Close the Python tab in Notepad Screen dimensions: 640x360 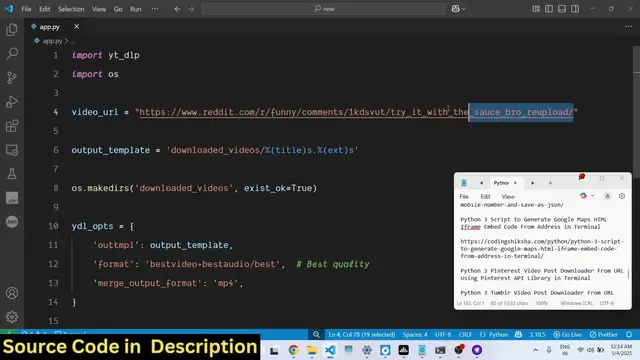point(515,183)
